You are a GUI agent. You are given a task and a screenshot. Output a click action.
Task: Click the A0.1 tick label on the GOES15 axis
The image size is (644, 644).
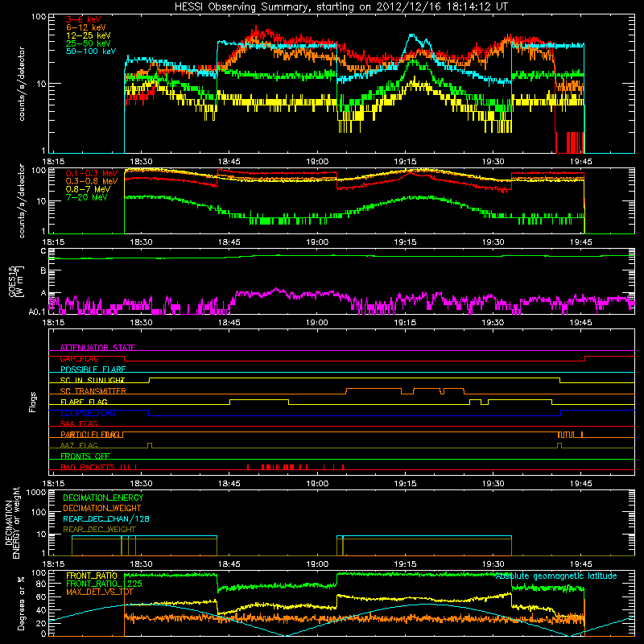pos(37,312)
